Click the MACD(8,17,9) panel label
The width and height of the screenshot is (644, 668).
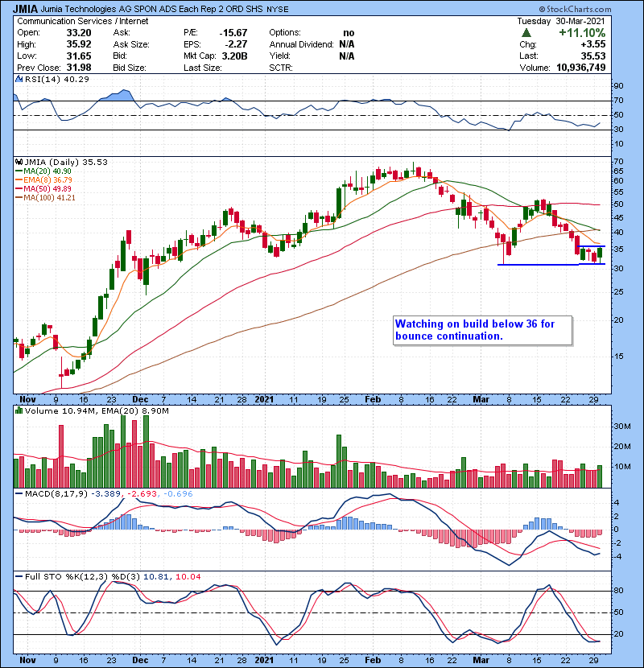pyautogui.click(x=56, y=494)
